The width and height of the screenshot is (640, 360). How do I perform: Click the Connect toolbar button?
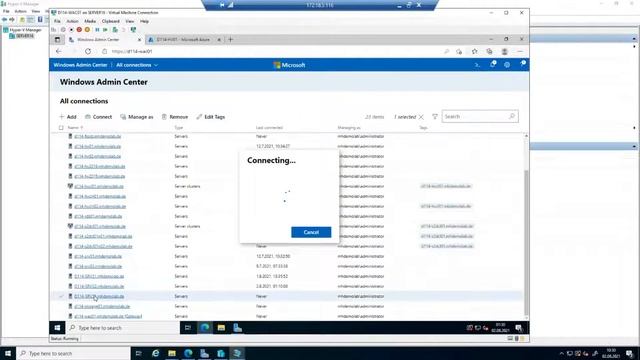coord(98,117)
